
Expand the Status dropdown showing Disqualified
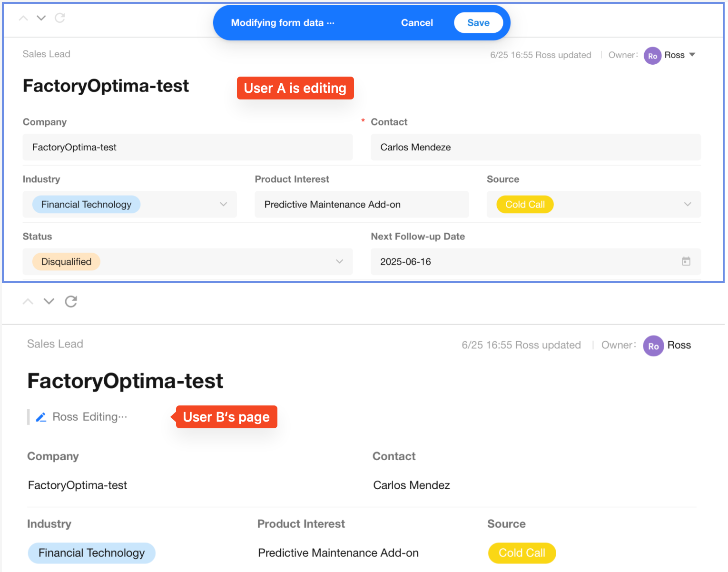[339, 261]
